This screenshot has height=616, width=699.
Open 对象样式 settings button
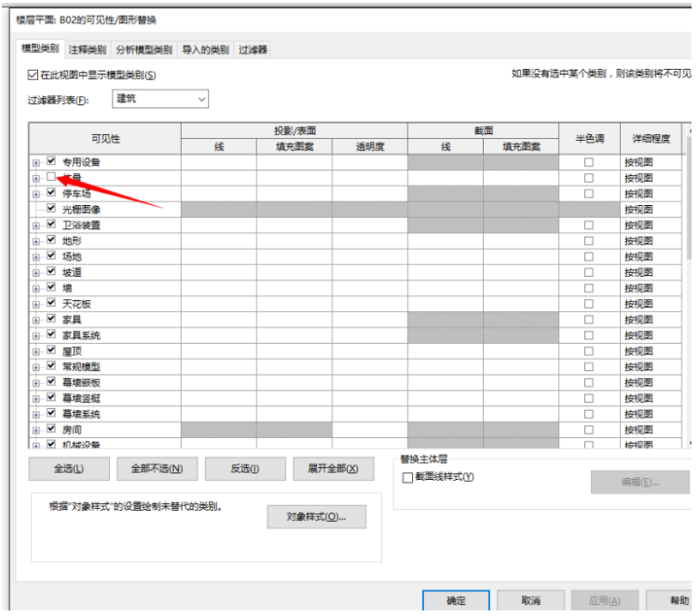(x=317, y=516)
